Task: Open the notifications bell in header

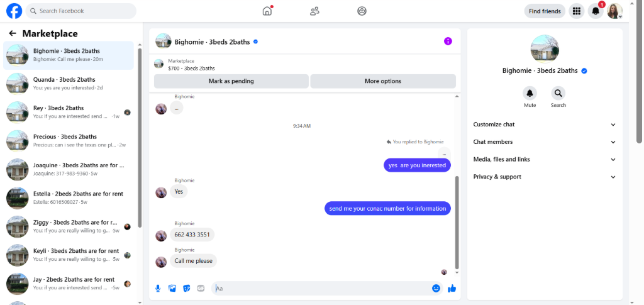Action: pyautogui.click(x=596, y=11)
